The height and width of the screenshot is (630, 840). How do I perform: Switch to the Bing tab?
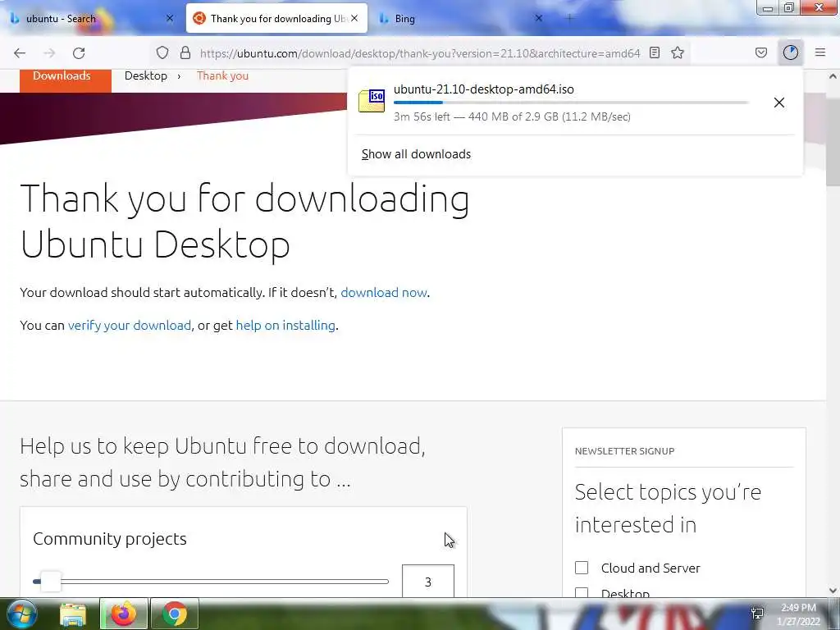461,18
